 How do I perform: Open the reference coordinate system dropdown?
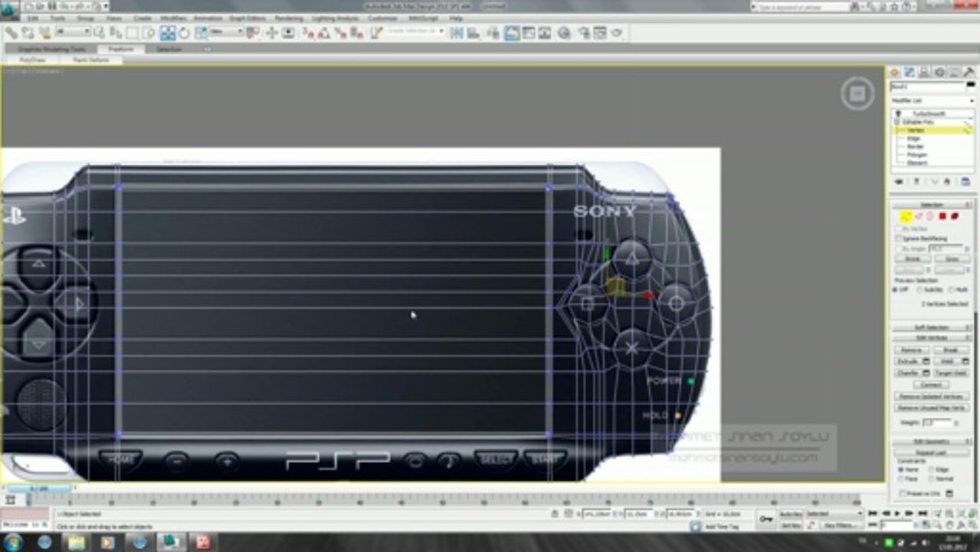coord(227,32)
